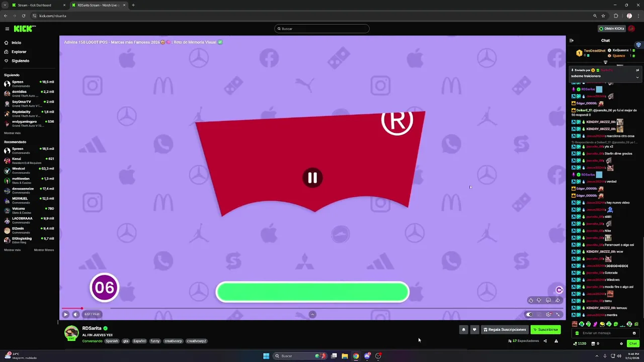Bookmark this page star icon
644x362 pixels.
tap(603, 16)
